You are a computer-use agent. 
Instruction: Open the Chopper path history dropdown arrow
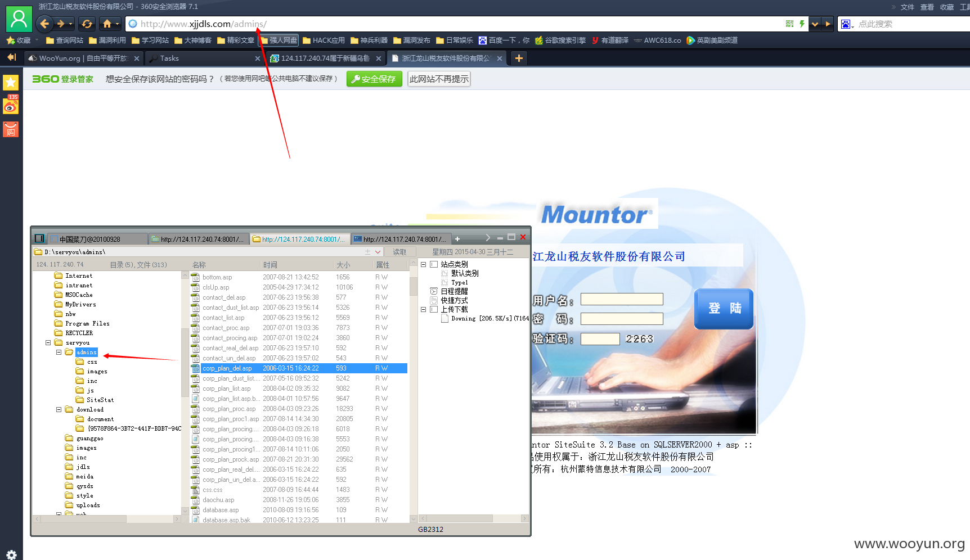click(378, 252)
